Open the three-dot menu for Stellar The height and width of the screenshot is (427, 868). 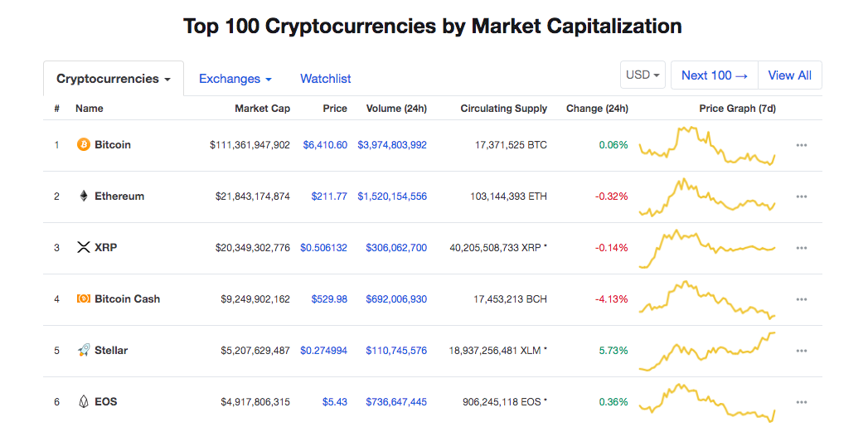(x=801, y=351)
